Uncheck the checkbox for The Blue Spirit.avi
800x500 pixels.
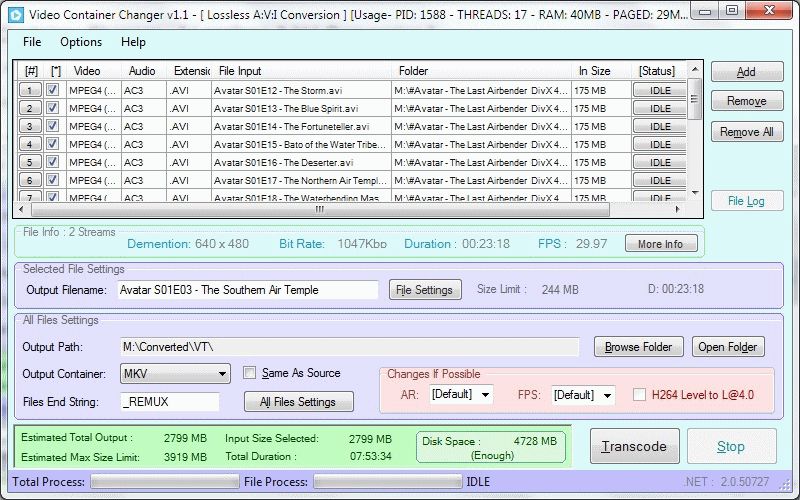(x=53, y=108)
